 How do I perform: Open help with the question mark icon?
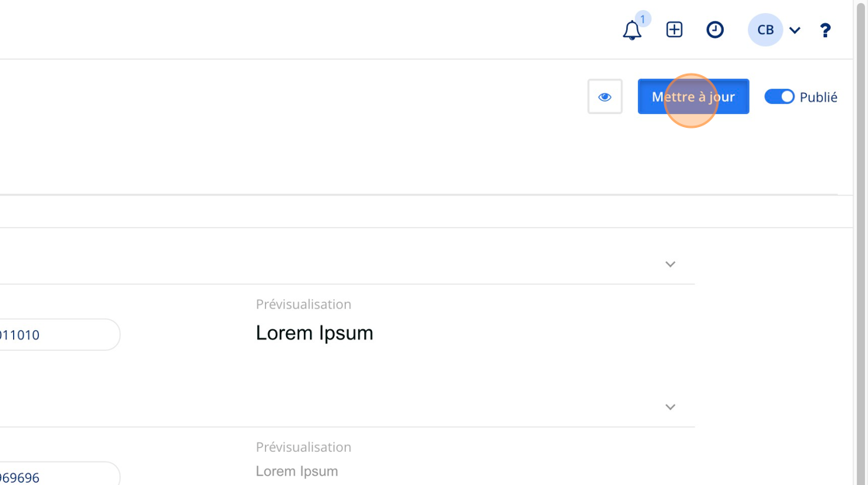click(x=825, y=30)
